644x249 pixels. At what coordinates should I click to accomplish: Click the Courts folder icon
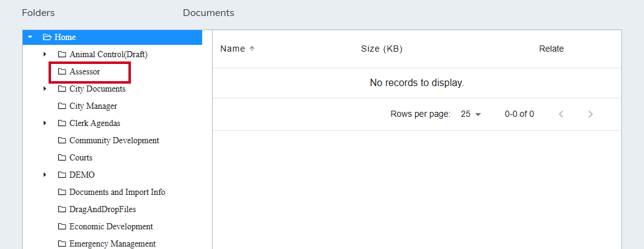click(x=62, y=158)
